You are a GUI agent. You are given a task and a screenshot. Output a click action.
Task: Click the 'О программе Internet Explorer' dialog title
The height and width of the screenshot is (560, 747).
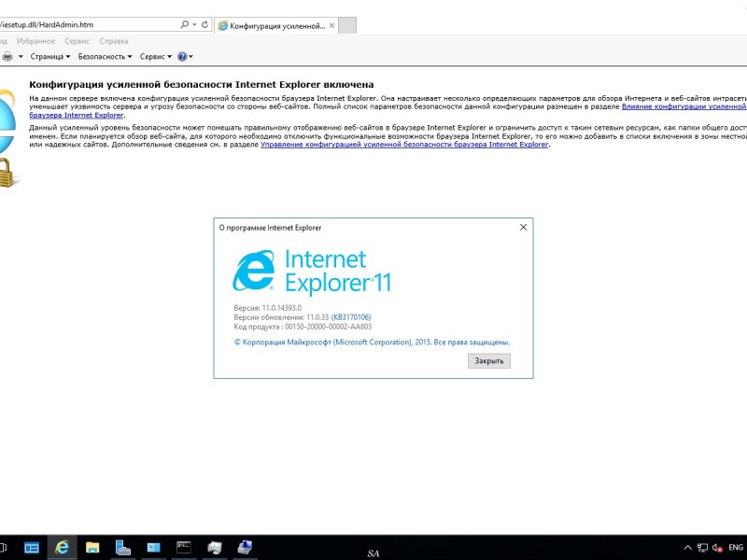pyautogui.click(x=270, y=228)
